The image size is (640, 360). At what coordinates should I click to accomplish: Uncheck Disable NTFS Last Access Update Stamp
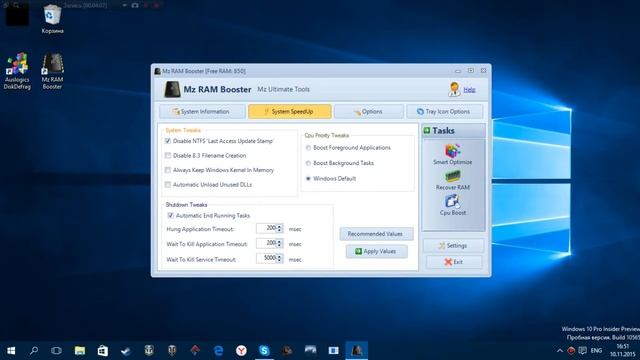click(x=168, y=141)
